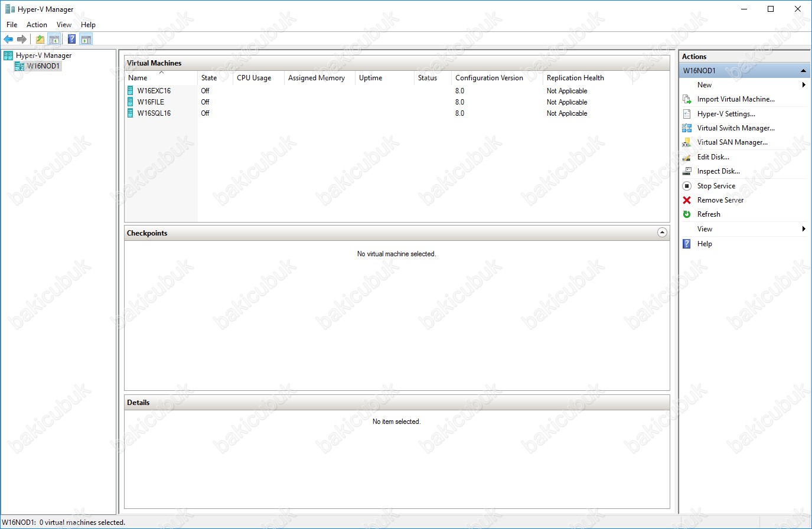Click 8.0 version in W16FILE row
Image resolution: width=812 pixels, height=529 pixels.
coord(459,102)
